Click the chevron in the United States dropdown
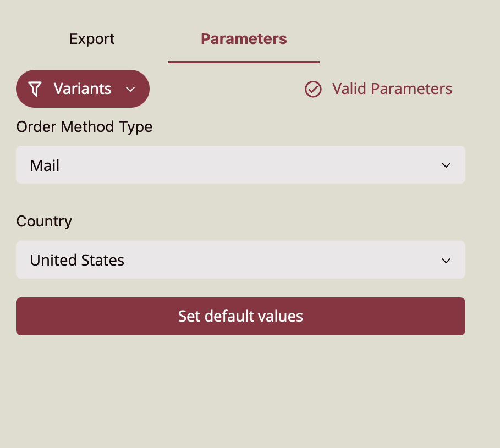This screenshot has height=448, width=500. [446, 261]
